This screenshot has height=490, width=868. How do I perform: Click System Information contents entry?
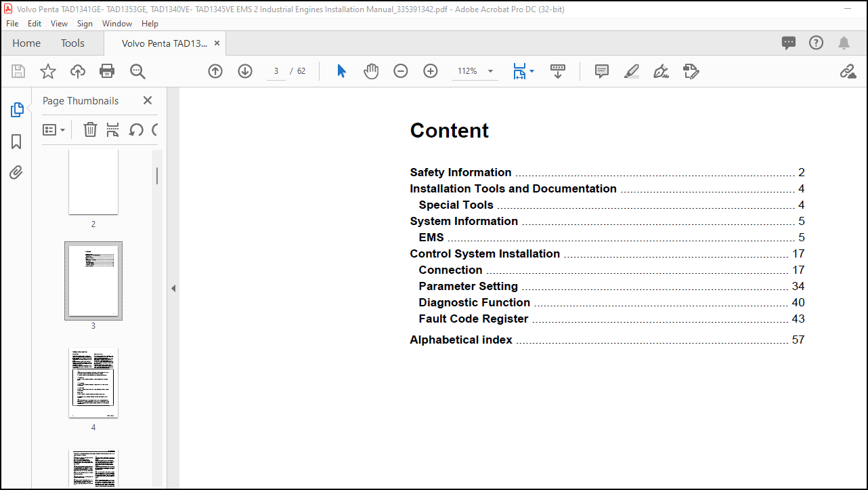[607, 221]
